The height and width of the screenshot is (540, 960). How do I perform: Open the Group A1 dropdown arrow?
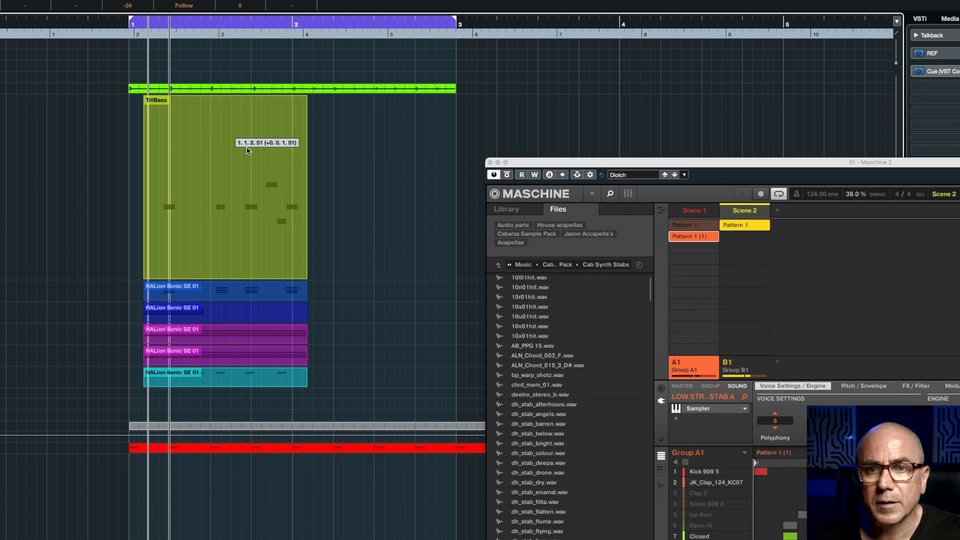(744, 453)
